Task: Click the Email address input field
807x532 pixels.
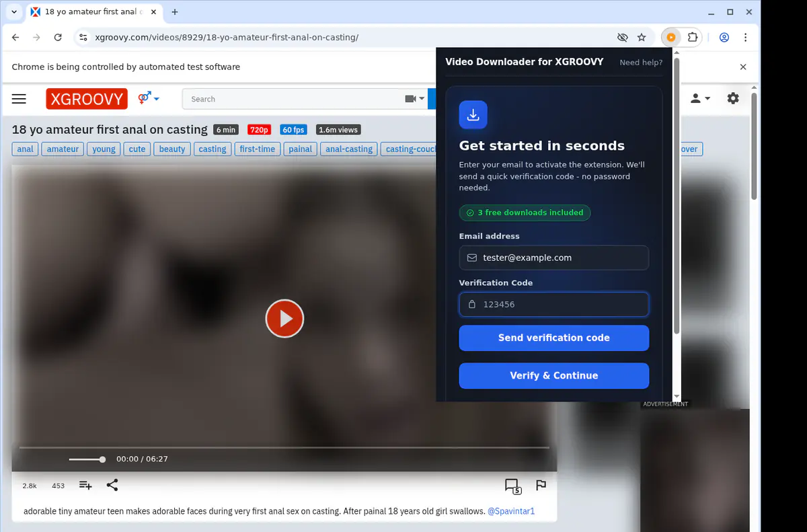Action: point(554,258)
